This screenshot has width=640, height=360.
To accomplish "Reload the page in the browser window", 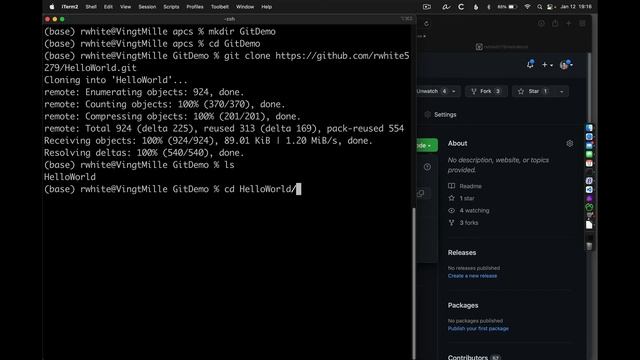I will (427, 24).
